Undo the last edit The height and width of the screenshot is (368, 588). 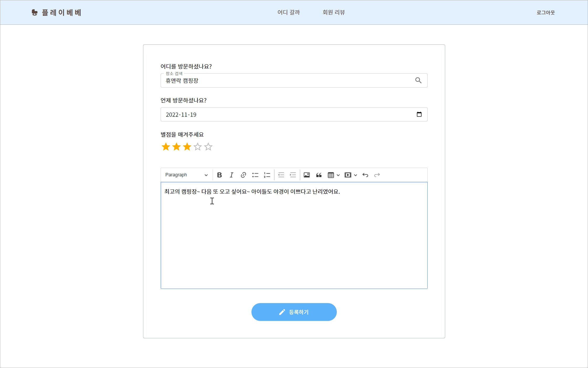click(x=365, y=175)
